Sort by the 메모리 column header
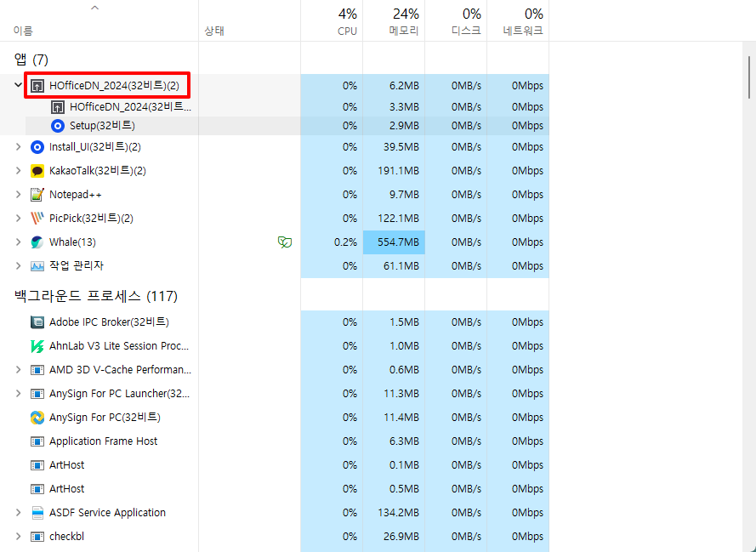The width and height of the screenshot is (756, 552). click(x=394, y=20)
